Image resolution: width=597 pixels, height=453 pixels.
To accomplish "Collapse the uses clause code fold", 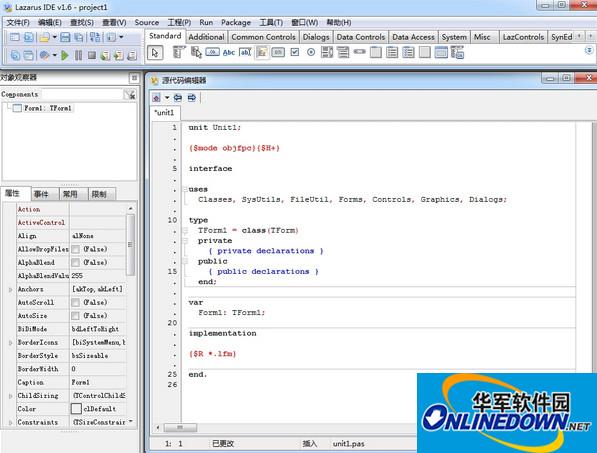I will tap(185, 189).
